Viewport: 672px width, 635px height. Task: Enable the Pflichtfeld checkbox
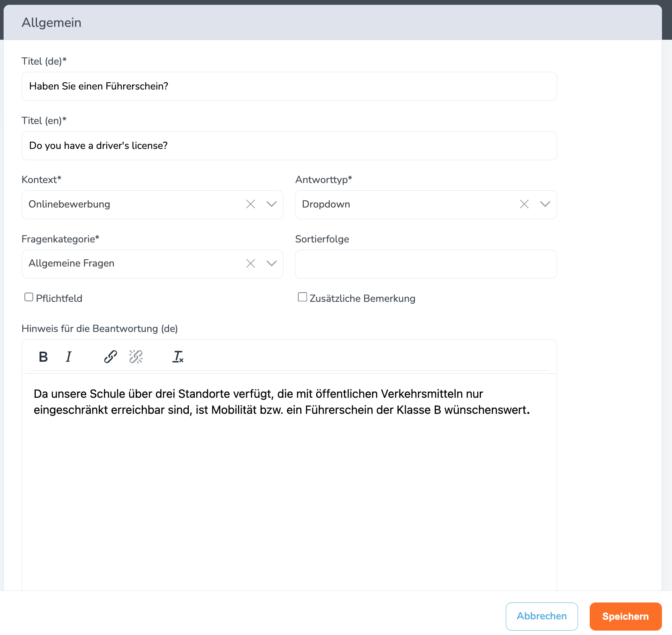click(x=29, y=297)
